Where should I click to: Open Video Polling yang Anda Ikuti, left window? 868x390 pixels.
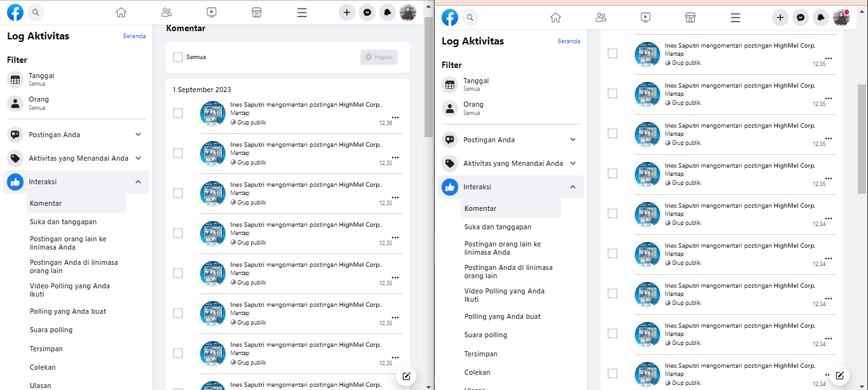[x=70, y=290]
